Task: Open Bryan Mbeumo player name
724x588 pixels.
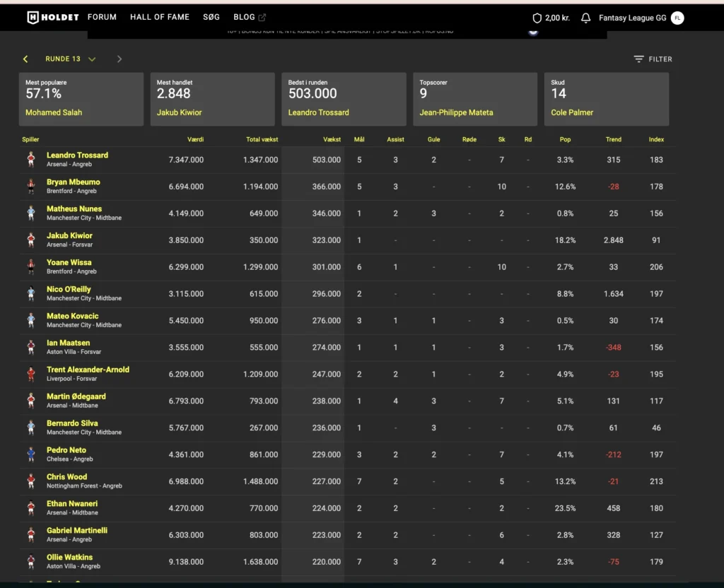Action: 73,182
